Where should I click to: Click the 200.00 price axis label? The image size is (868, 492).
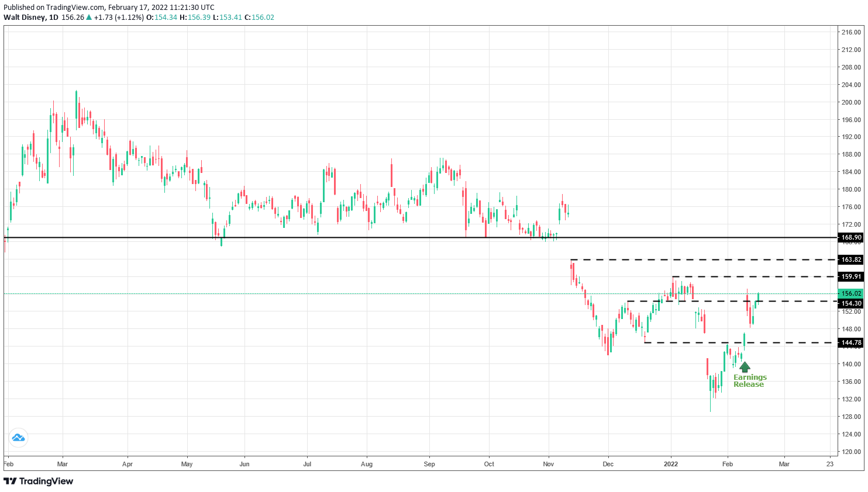pos(851,102)
